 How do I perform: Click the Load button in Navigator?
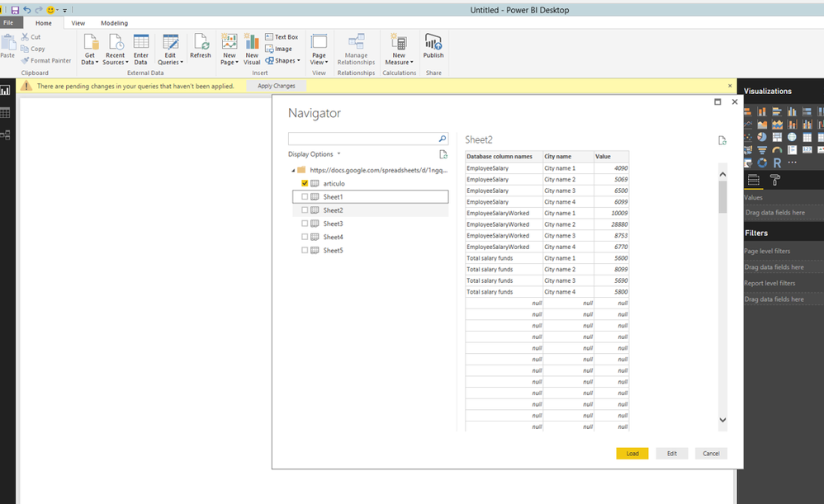click(632, 454)
